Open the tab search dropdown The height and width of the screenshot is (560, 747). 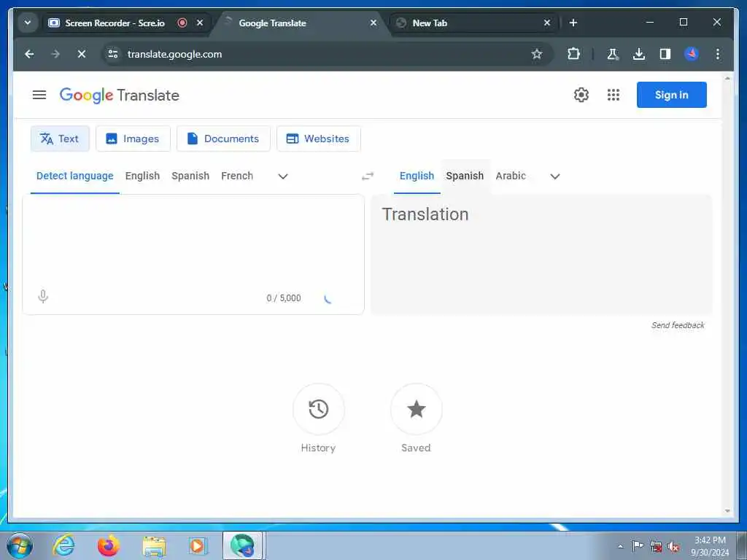(x=28, y=23)
